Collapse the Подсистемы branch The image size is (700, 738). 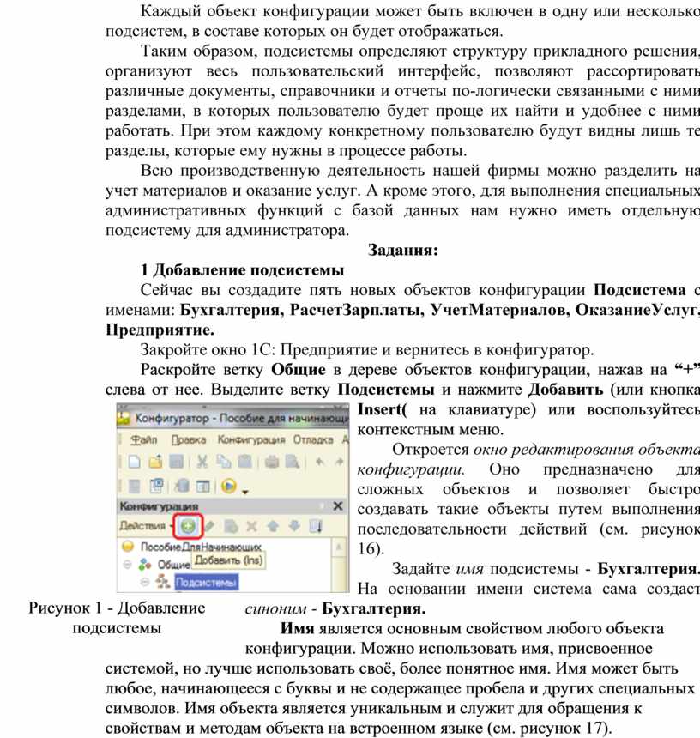point(145,582)
